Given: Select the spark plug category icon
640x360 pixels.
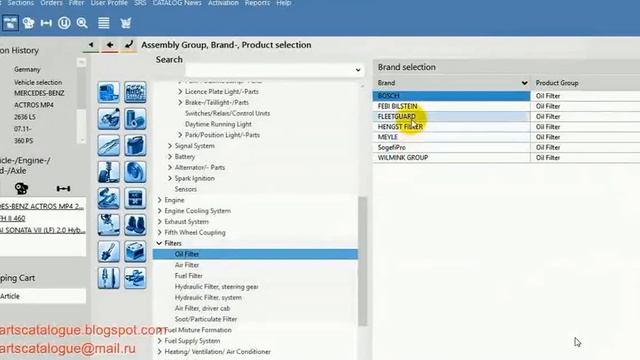Looking at the screenshot, I should pos(109,251).
